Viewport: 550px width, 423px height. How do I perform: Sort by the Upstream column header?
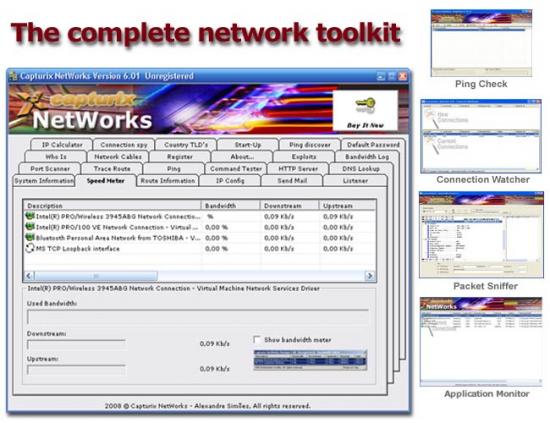tap(347, 205)
